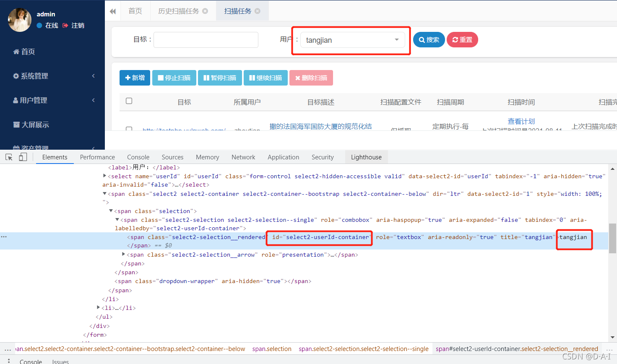Open the top Console DevTools tab
Screen dimensions: 617x364
coord(138,157)
